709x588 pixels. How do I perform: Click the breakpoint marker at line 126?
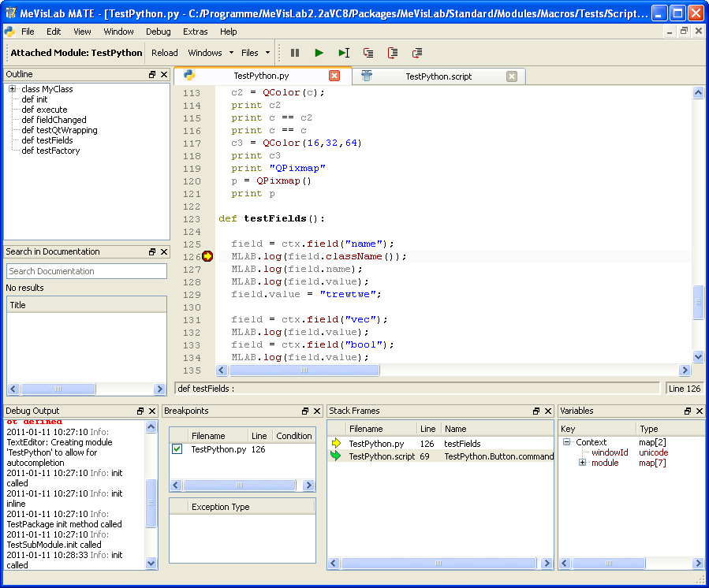pyautogui.click(x=207, y=256)
